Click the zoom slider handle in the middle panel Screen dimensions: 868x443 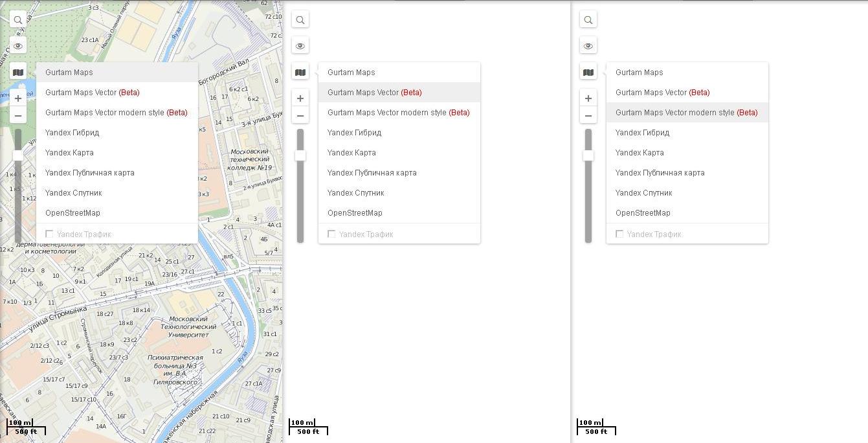[300, 155]
